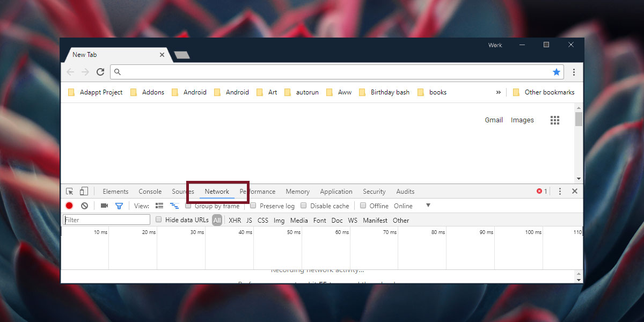Click the capture screenshots camera icon
The width and height of the screenshot is (644, 322).
(104, 206)
